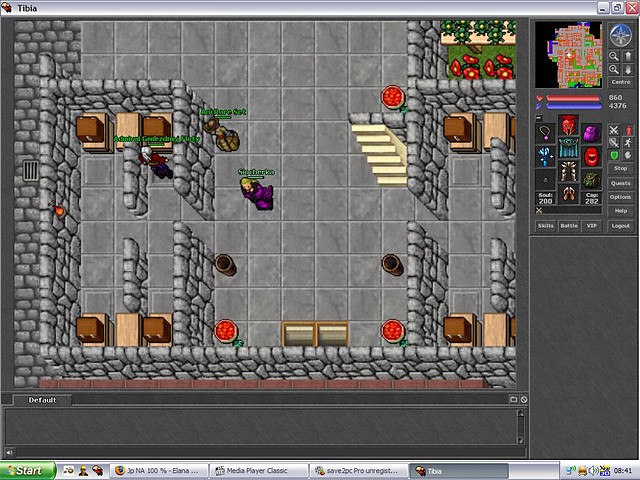Click the status conditions bar icon
The width and height of the screenshot is (640, 480).
point(539,211)
